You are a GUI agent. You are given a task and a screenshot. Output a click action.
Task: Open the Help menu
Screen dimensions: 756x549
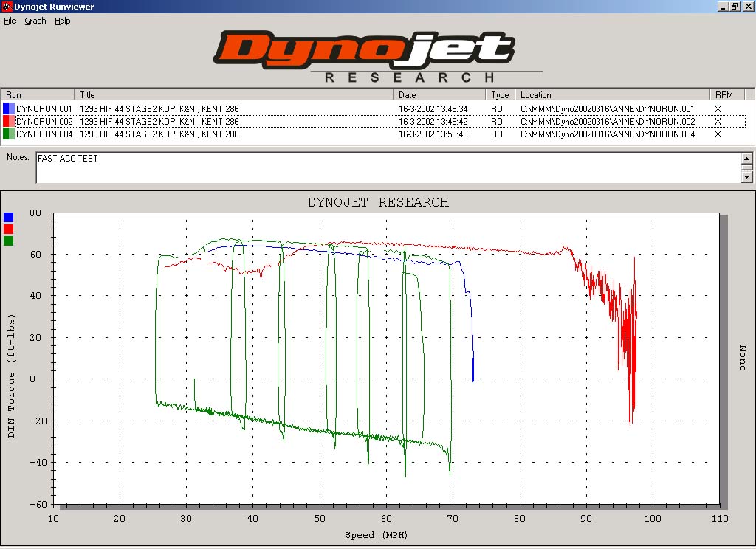pyautogui.click(x=62, y=21)
